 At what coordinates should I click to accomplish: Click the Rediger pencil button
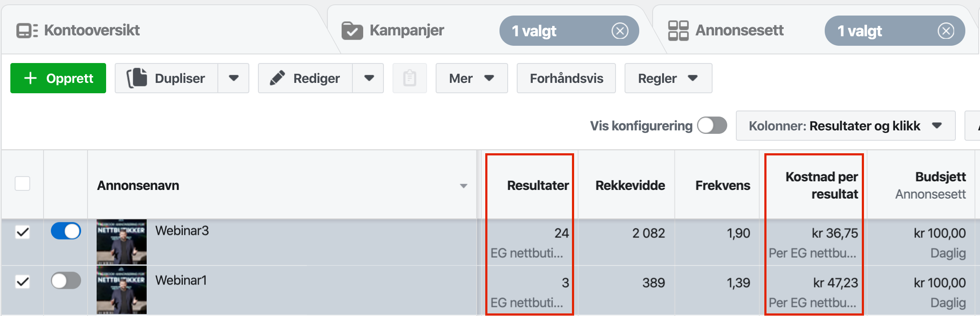[x=305, y=78]
